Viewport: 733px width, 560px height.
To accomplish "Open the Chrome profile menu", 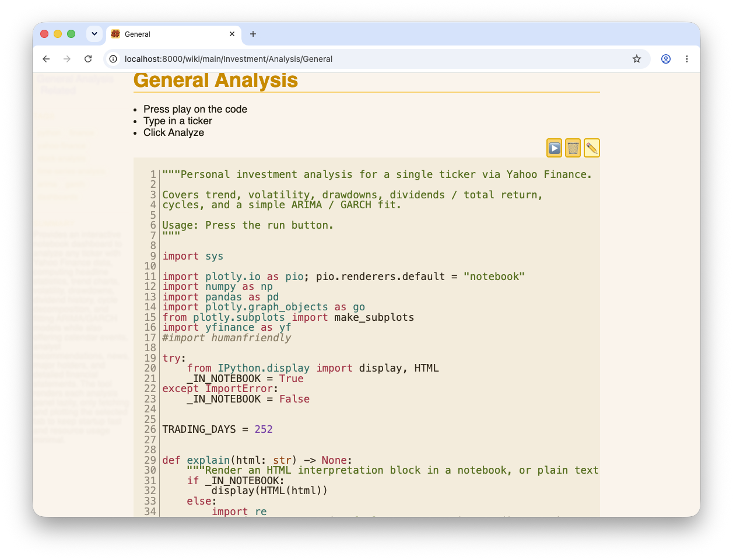I will [666, 59].
